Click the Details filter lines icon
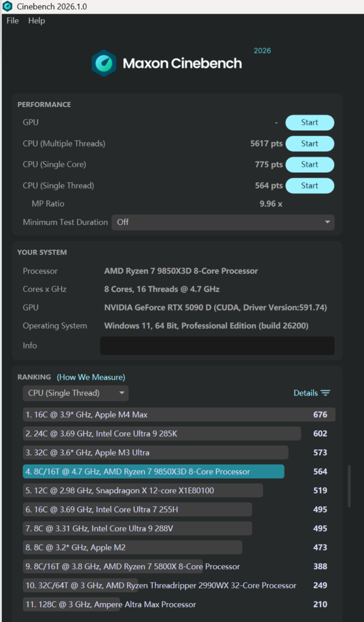Screen dimensions: 364x622 (x=325, y=393)
